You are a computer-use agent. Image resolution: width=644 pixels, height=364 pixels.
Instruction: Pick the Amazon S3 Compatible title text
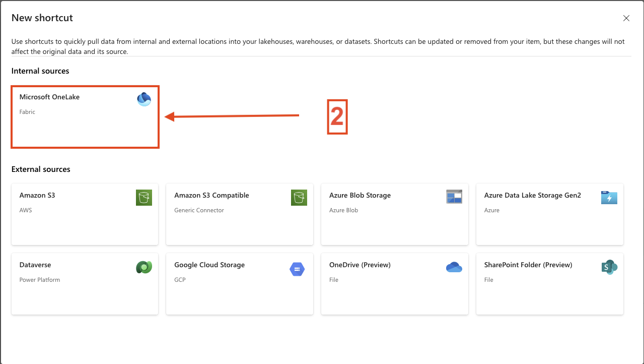(x=211, y=195)
